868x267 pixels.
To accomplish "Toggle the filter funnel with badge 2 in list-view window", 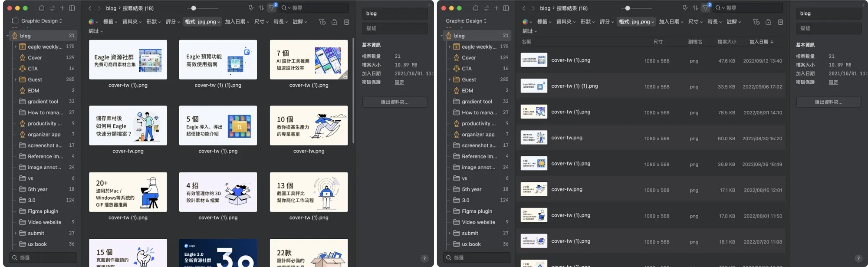I will pyautogui.click(x=706, y=7).
